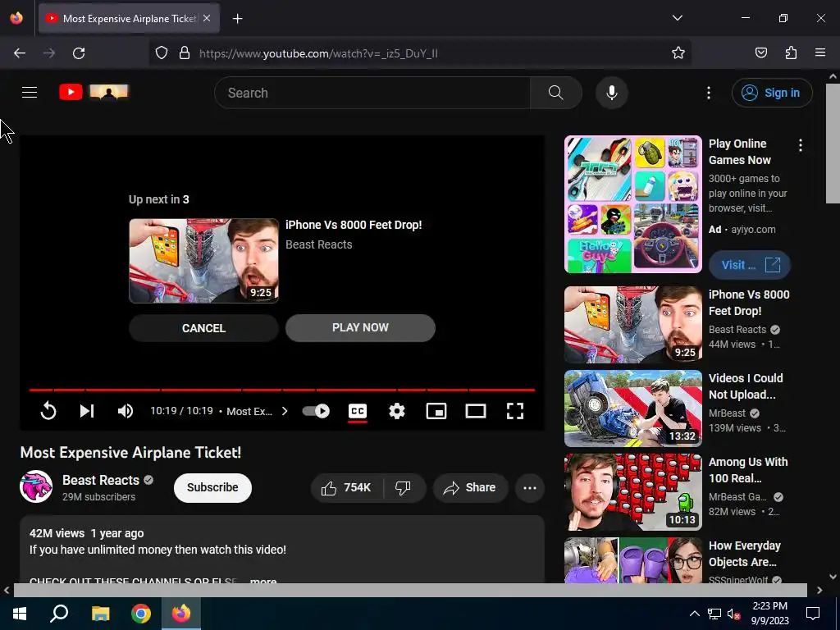Open File Explorer from taskbar
This screenshot has height=630, width=840.
(x=100, y=614)
